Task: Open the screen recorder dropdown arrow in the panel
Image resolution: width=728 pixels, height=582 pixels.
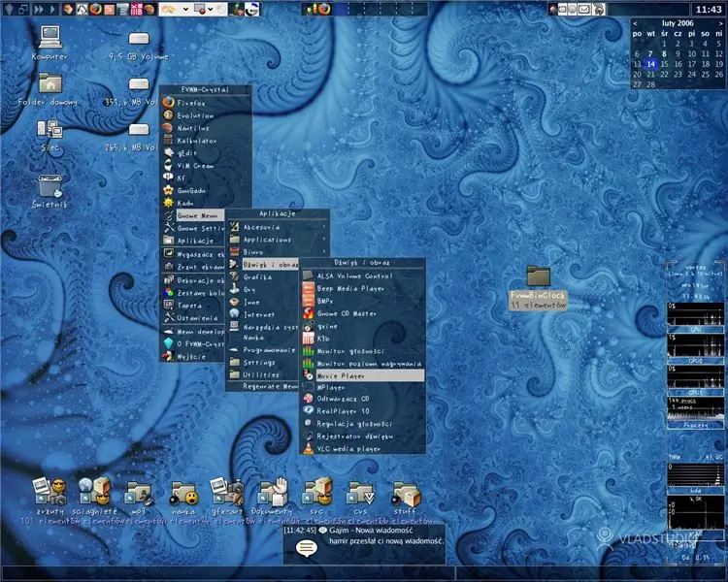Action: point(210,9)
